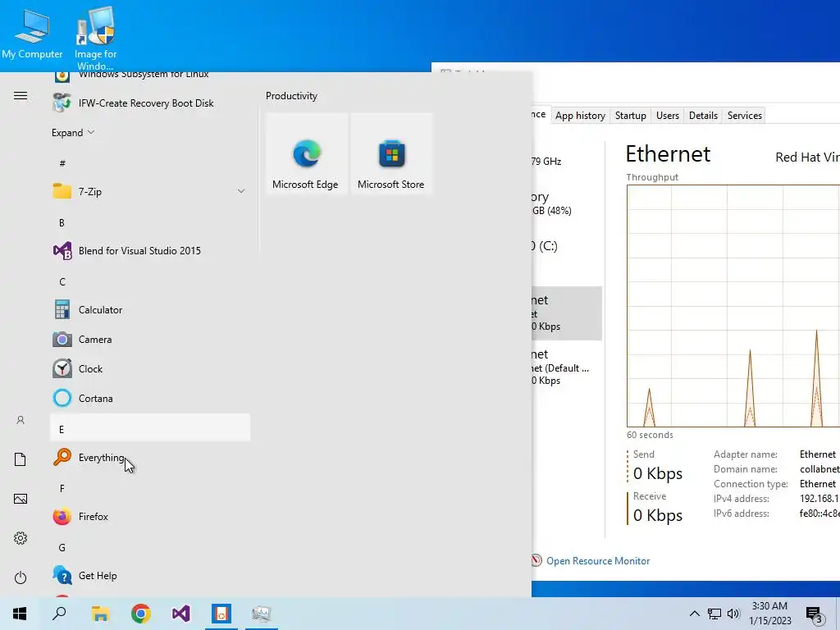Click the clock showing 3:30 AM

[769, 614]
